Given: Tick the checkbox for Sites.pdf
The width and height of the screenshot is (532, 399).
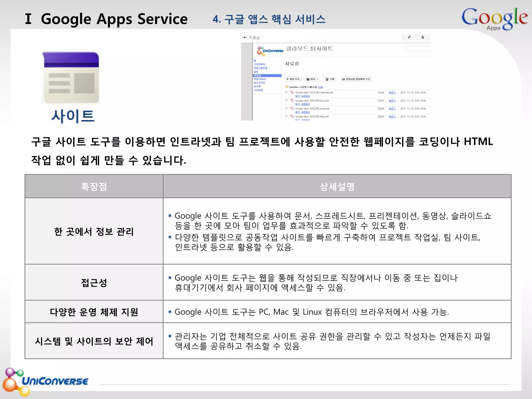Looking at the screenshot, I should pos(287,117).
